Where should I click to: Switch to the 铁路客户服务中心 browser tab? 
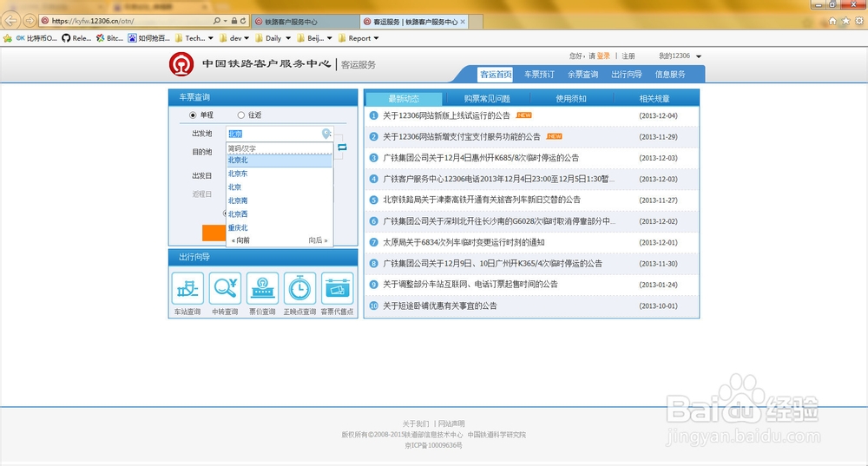(305, 22)
